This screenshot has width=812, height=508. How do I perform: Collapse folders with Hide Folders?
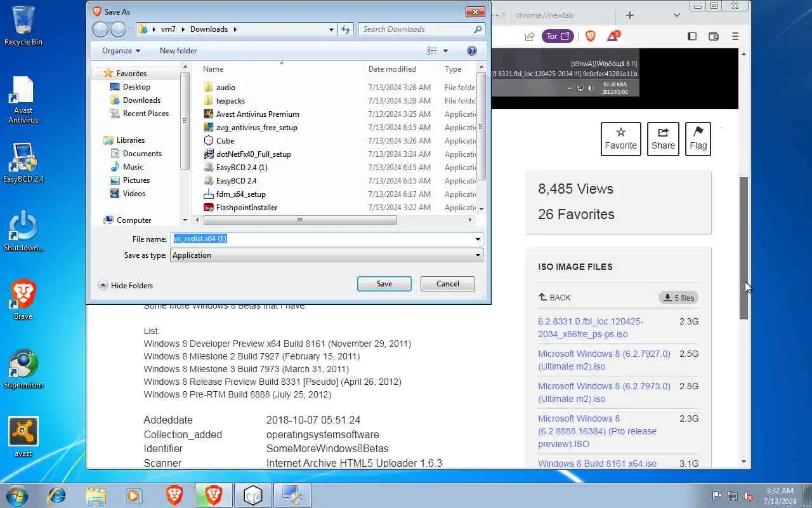[x=126, y=286]
